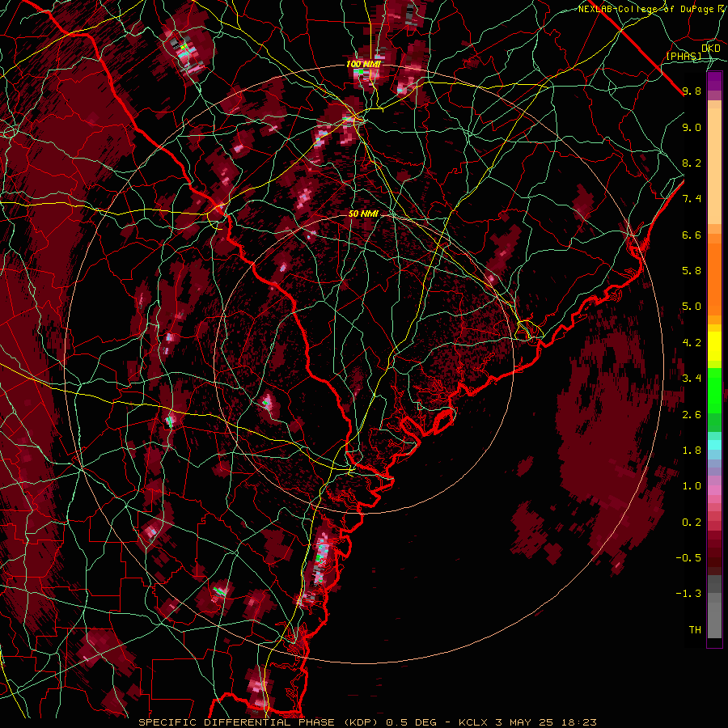Click the purple band atop the color bar
Screen dimensions: 728x728
pos(714,81)
